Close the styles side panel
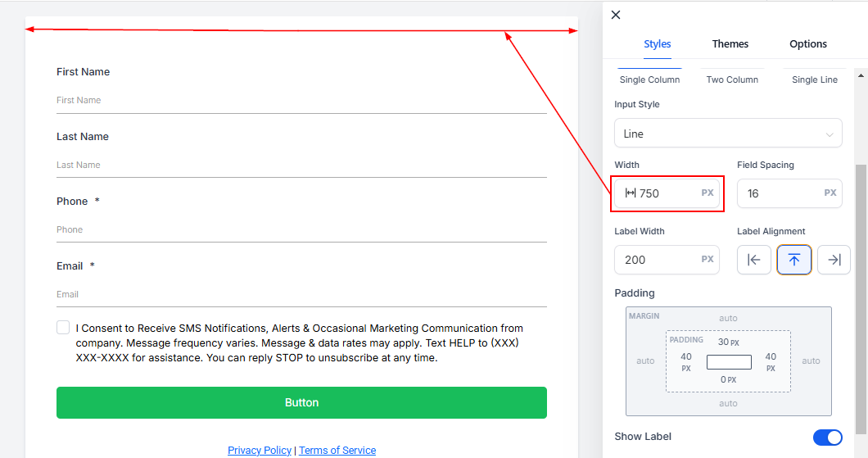This screenshot has height=458, width=868. 616,15
